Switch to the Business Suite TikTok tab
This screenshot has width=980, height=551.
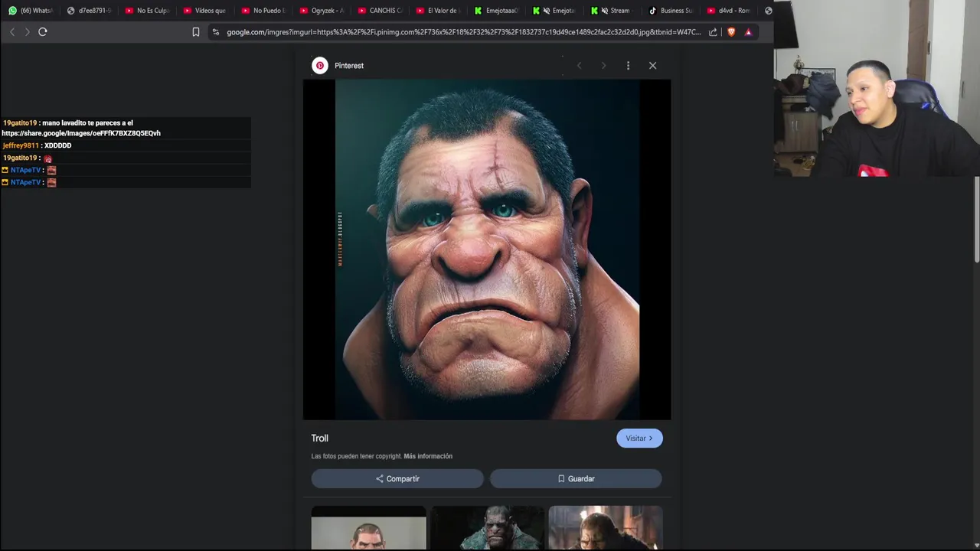671,11
